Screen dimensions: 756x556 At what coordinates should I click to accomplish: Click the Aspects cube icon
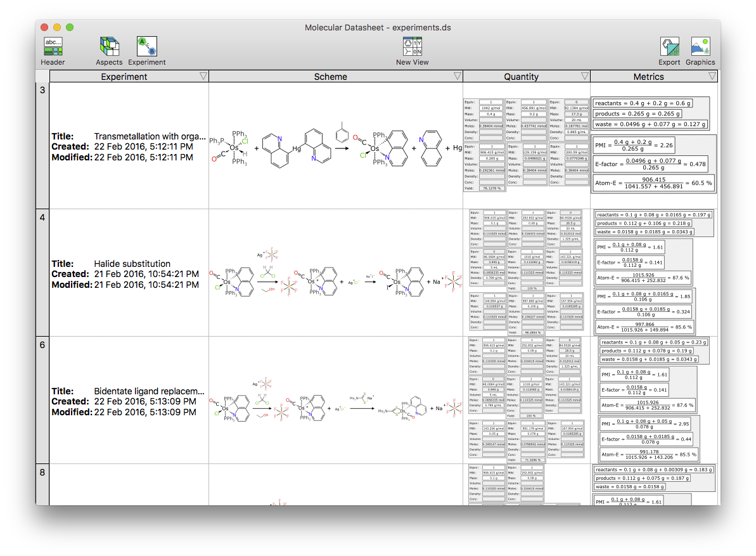point(108,48)
